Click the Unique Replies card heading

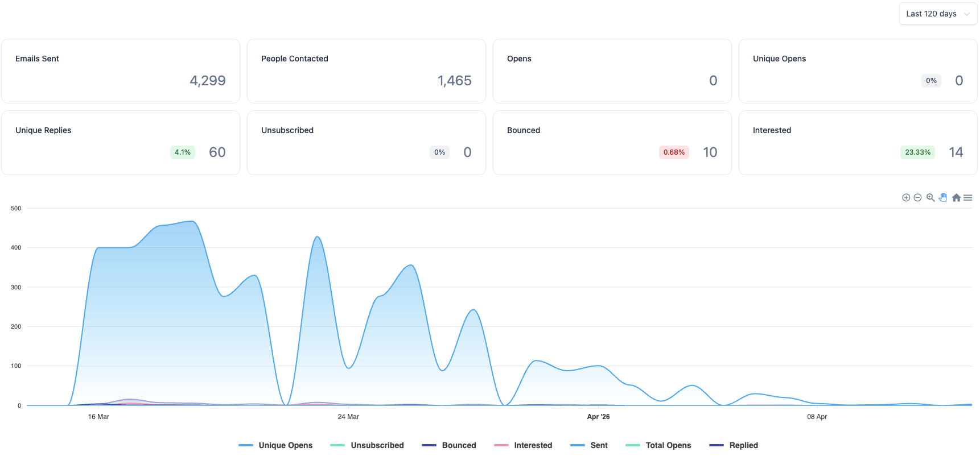[43, 130]
